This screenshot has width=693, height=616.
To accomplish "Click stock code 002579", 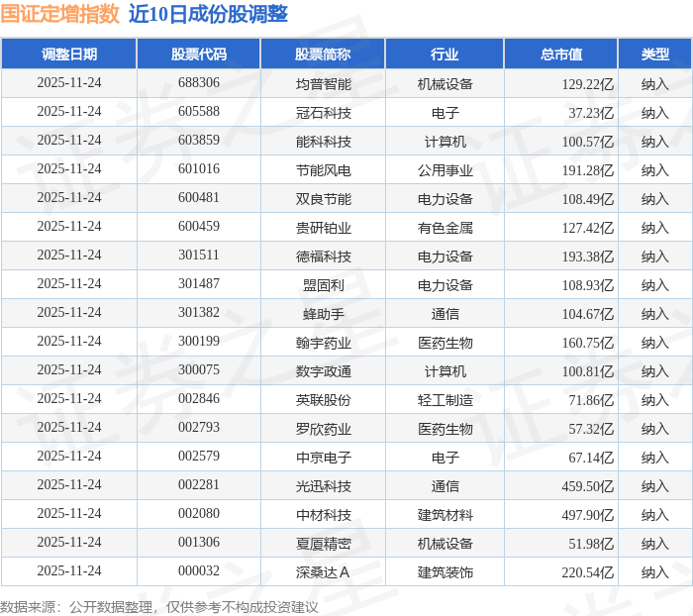I will pyautogui.click(x=199, y=457).
